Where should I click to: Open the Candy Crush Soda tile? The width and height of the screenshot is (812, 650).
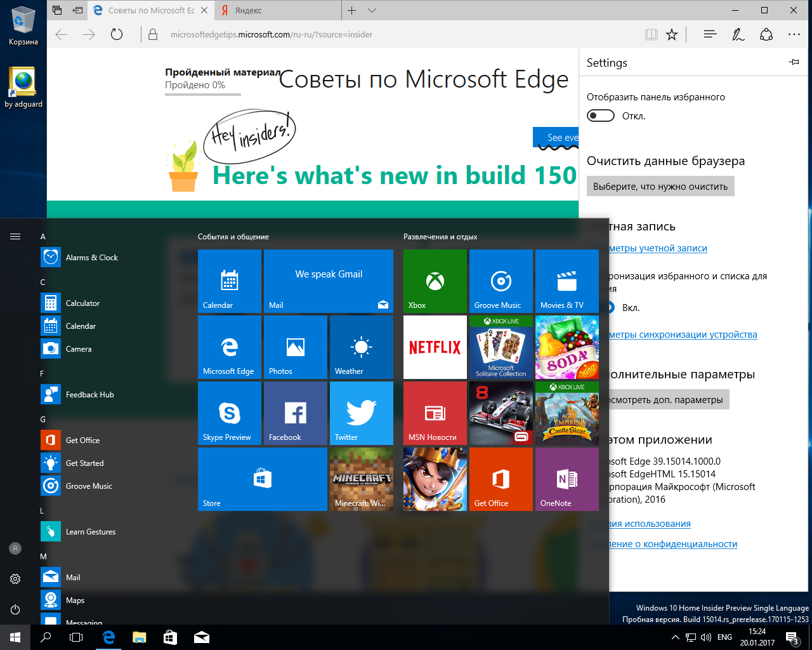567,347
